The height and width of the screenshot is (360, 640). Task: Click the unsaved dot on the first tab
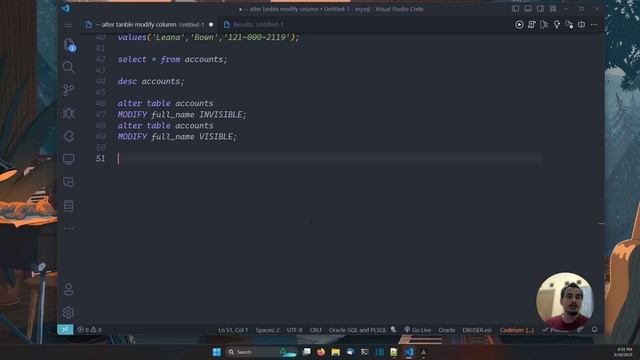pyautogui.click(x=211, y=24)
